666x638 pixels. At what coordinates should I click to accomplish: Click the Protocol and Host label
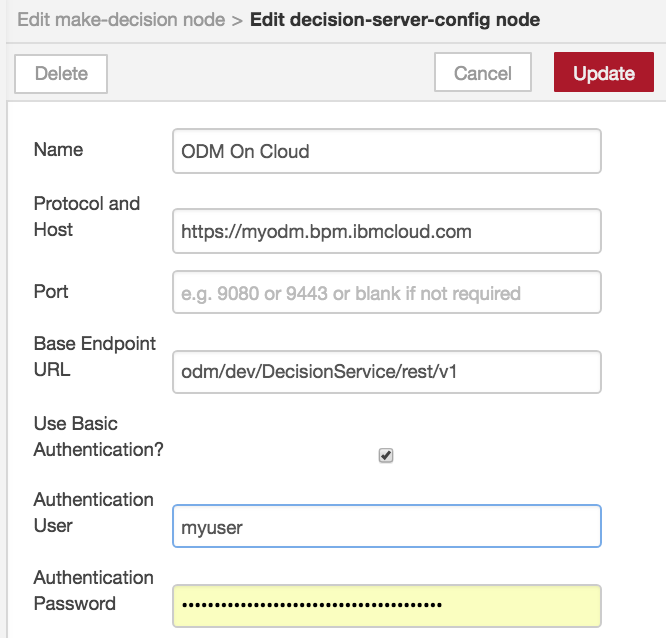pos(87,217)
